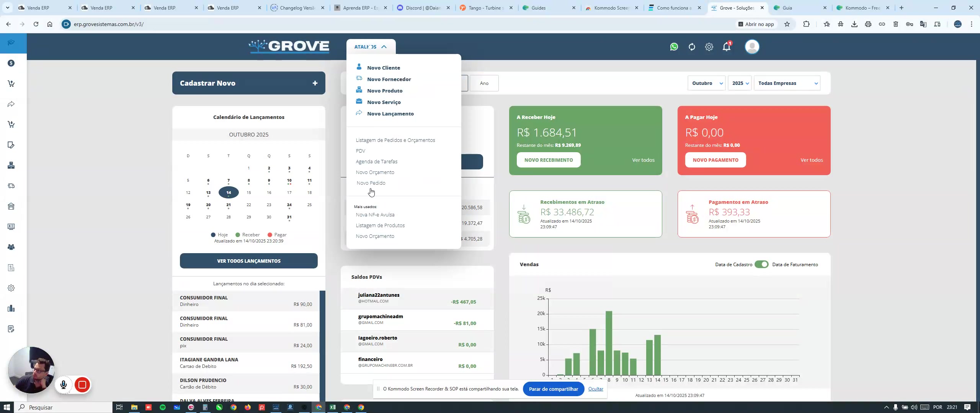The image size is (980, 413).
Task: Click the WhatsApp icon in header
Action: click(674, 47)
